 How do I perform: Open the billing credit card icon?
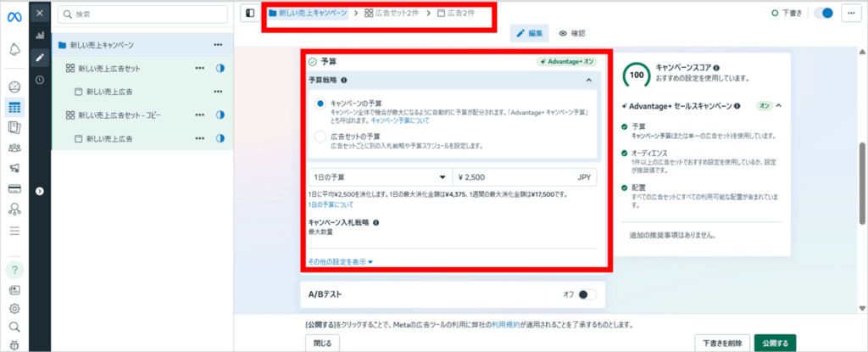pos(14,188)
